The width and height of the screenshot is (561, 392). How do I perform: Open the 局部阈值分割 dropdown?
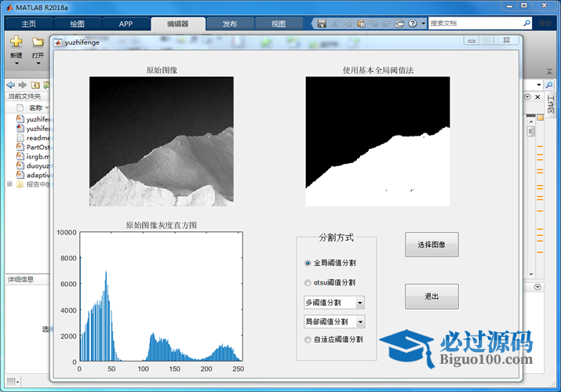pyautogui.click(x=334, y=321)
